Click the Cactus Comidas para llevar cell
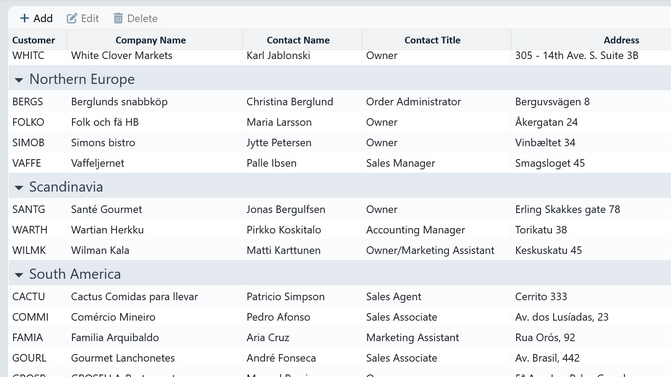 click(x=154, y=297)
